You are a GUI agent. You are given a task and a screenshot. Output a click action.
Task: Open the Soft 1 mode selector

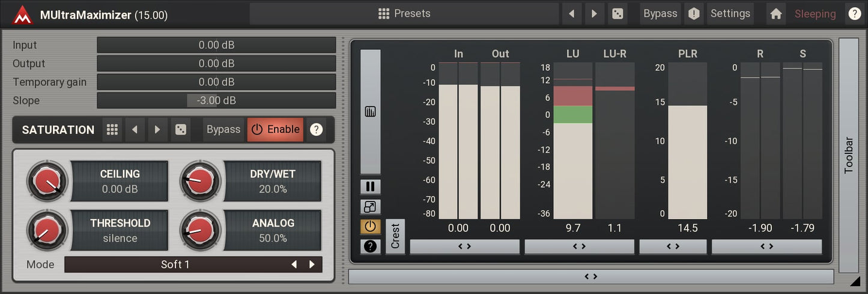tap(175, 265)
